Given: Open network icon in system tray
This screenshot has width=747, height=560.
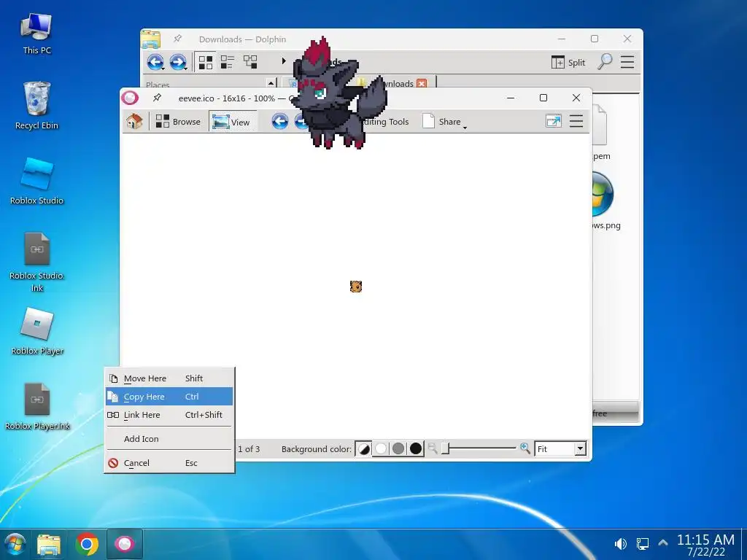Looking at the screenshot, I should point(642,543).
